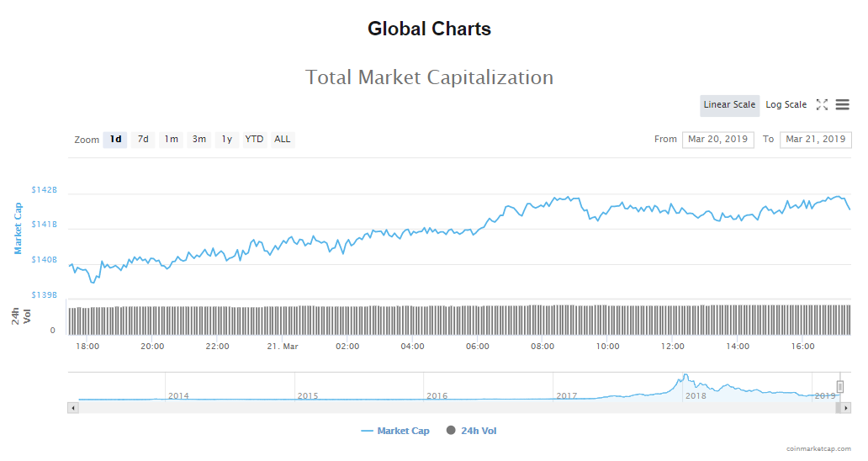868x461 pixels.
Task: Set zoom range to 7d
Action: coord(143,140)
